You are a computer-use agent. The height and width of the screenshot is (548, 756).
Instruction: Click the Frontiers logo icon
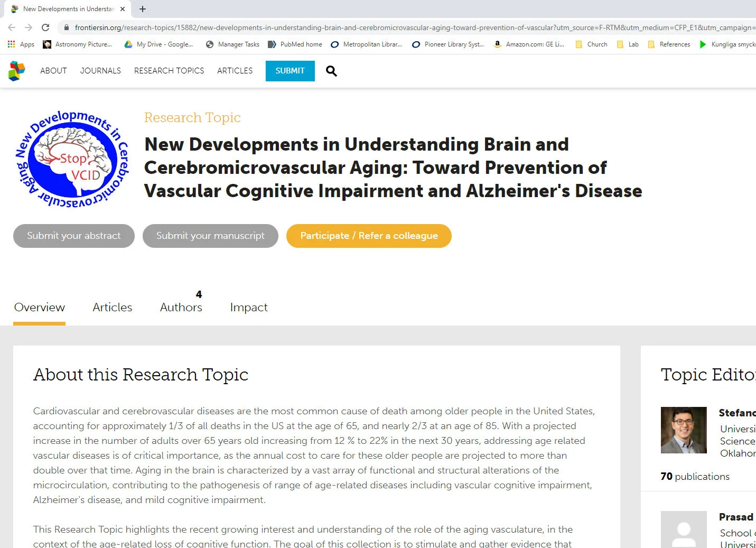[x=17, y=71]
